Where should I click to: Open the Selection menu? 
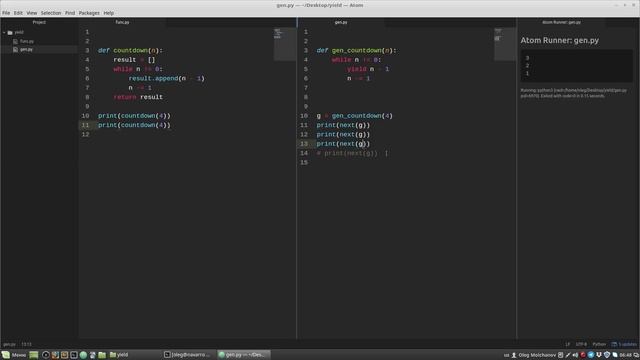coord(51,13)
